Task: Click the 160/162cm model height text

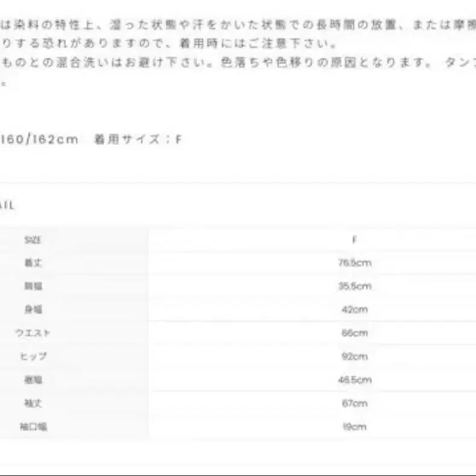Action: tap(39, 139)
